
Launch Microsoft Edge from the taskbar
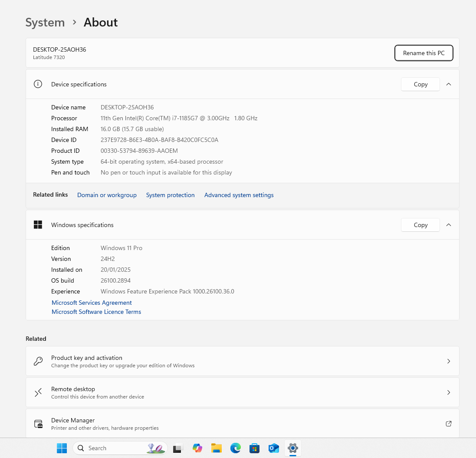pos(236,448)
